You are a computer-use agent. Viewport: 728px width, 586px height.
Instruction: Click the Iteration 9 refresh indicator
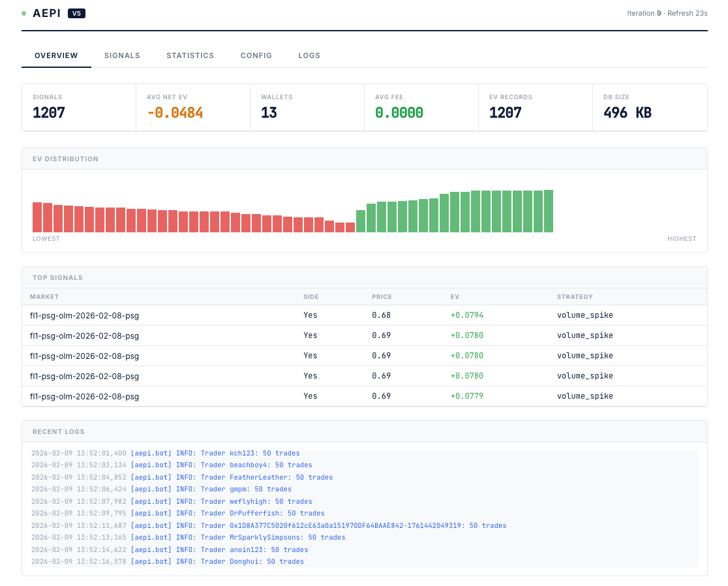(667, 14)
